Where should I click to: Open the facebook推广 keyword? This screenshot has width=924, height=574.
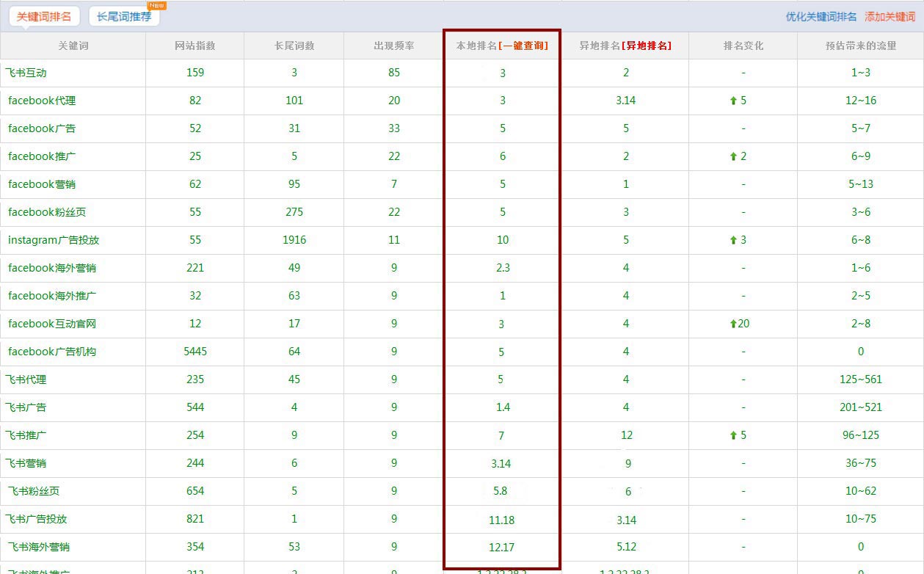(x=42, y=156)
